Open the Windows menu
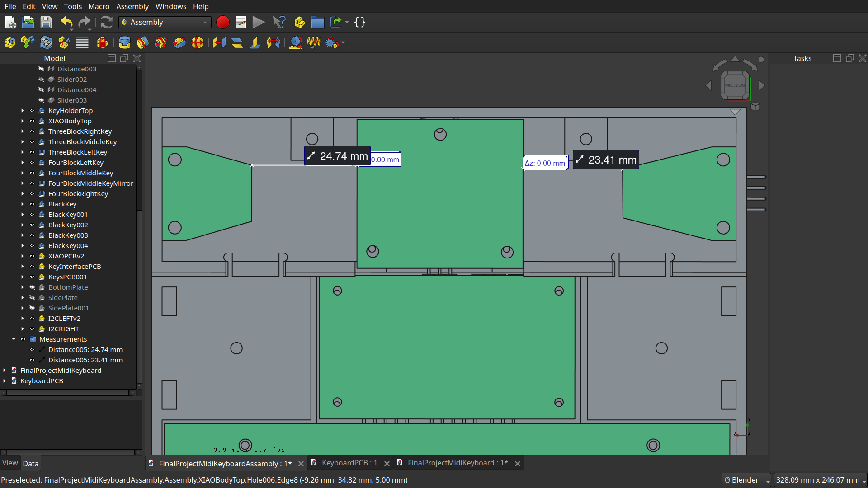 (x=171, y=6)
